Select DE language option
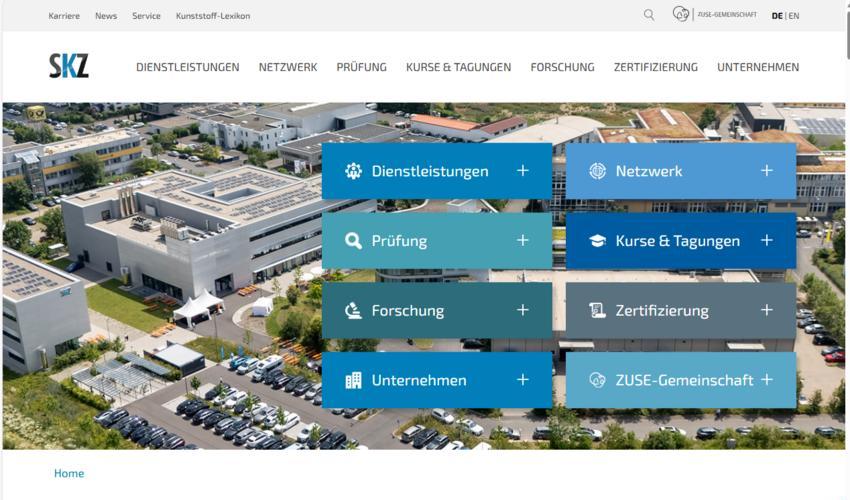 [x=777, y=16]
